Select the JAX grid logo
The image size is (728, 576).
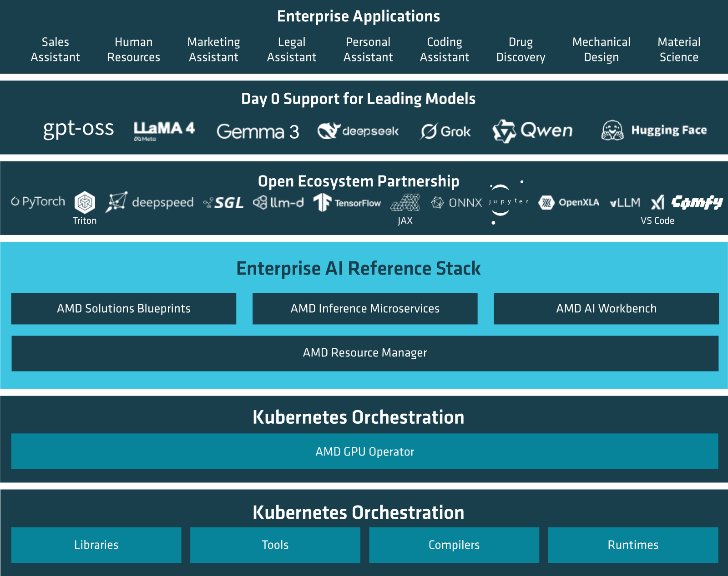pyautogui.click(x=405, y=203)
